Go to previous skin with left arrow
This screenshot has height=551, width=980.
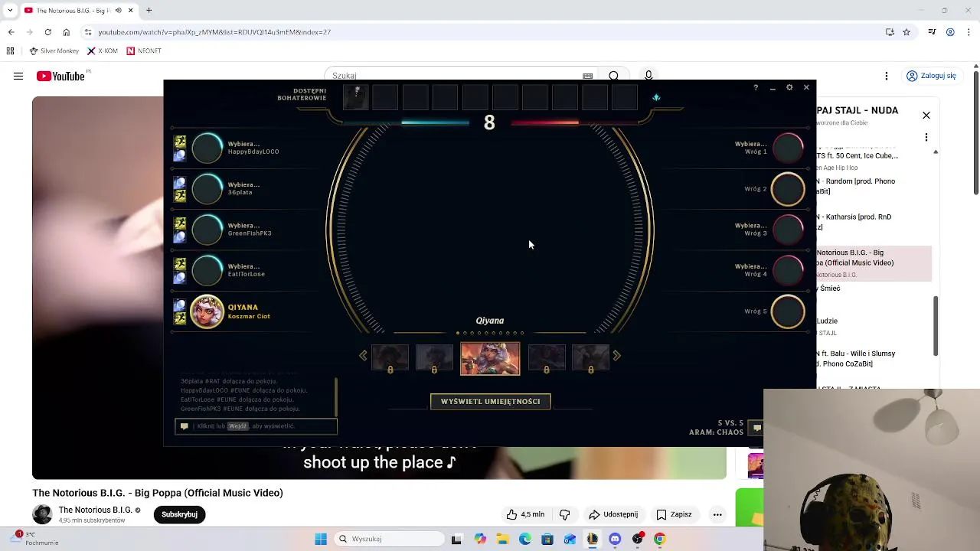pos(363,356)
